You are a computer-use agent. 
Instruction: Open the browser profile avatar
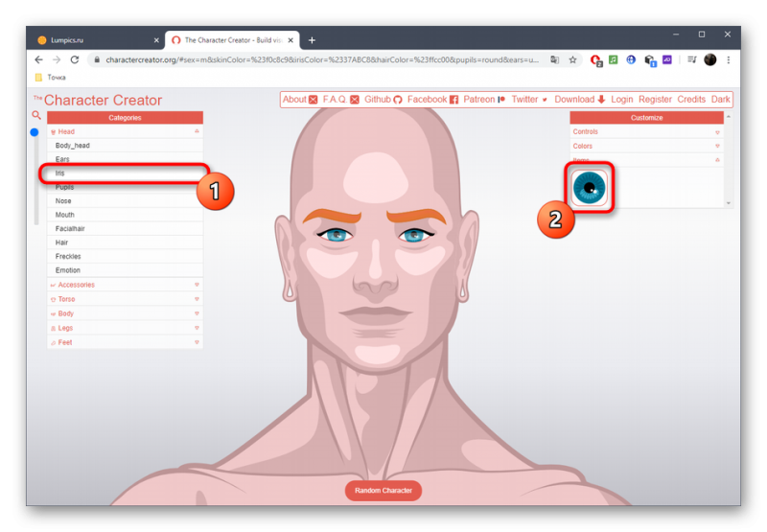coord(710,59)
